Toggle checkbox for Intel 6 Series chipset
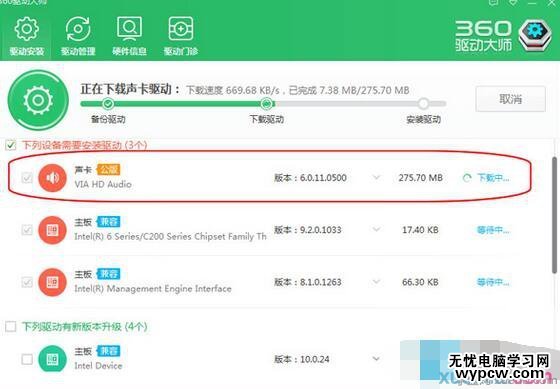560x389 pixels. coord(27,230)
